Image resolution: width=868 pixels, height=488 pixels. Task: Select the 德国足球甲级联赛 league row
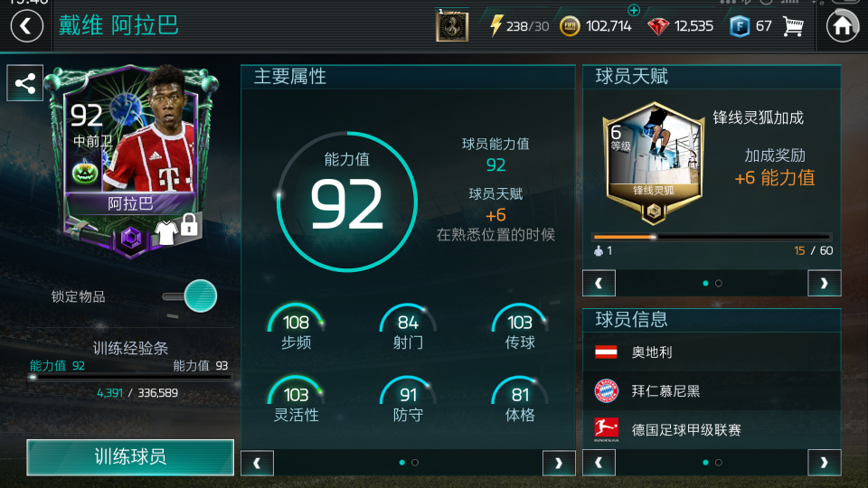tap(712, 429)
